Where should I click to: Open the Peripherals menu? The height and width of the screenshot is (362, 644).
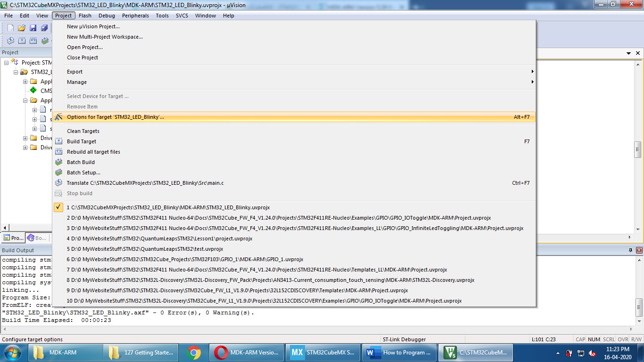(135, 16)
